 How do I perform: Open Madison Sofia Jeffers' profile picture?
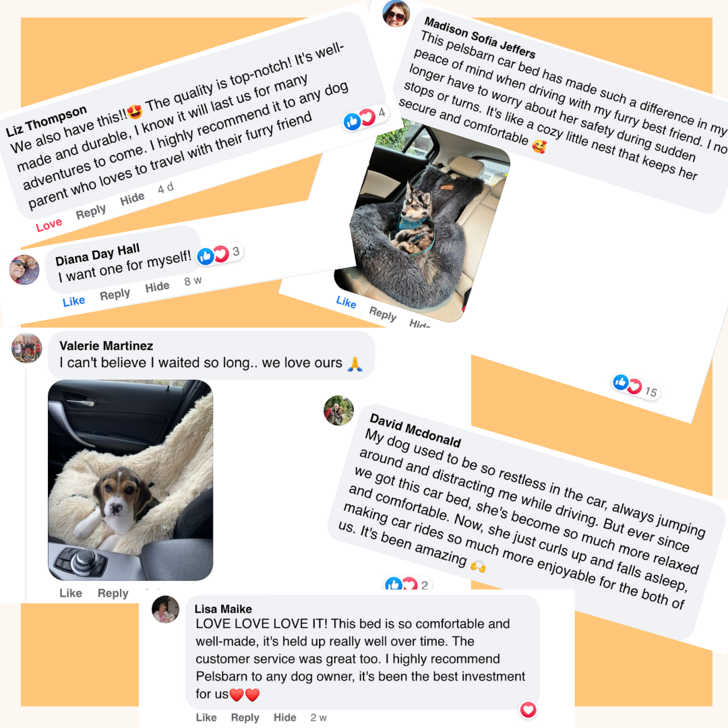tap(396, 13)
